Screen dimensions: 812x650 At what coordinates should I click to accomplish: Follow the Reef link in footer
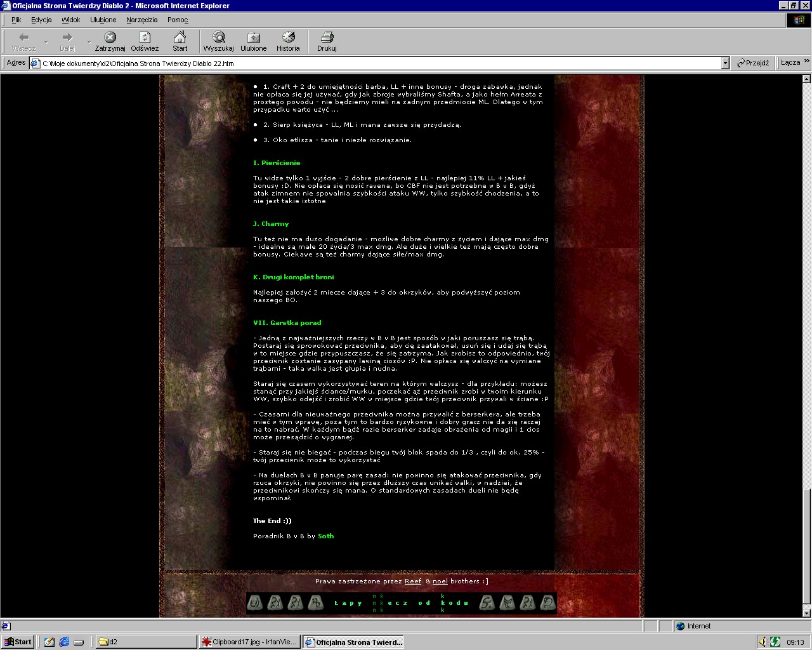point(412,581)
